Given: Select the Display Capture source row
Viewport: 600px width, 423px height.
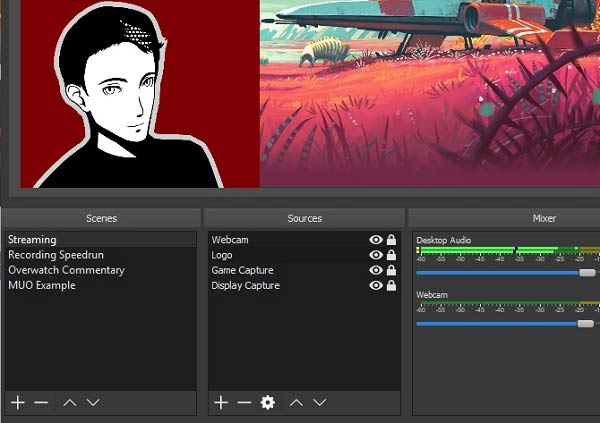Looking at the screenshot, I should pyautogui.click(x=304, y=286).
